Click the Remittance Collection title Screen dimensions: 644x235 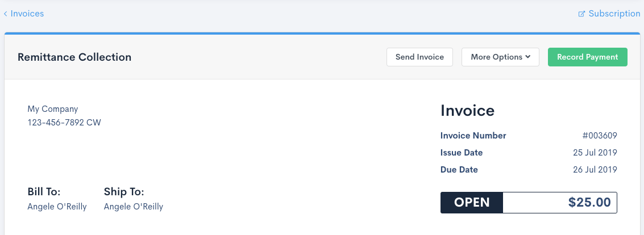tap(74, 57)
